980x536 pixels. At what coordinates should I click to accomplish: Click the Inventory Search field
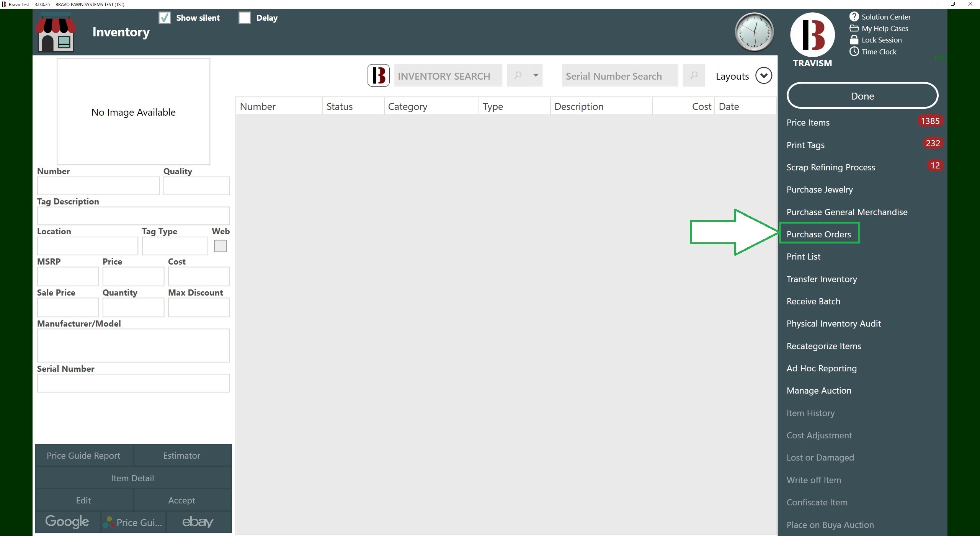448,75
